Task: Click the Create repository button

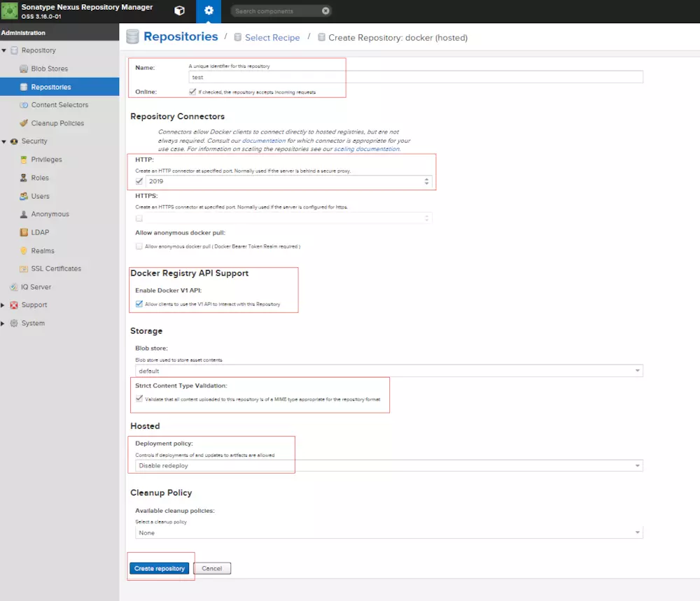Action: (x=160, y=568)
